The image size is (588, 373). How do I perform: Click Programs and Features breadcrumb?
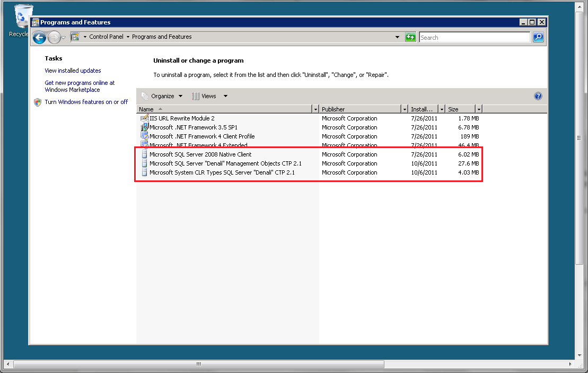tap(162, 37)
